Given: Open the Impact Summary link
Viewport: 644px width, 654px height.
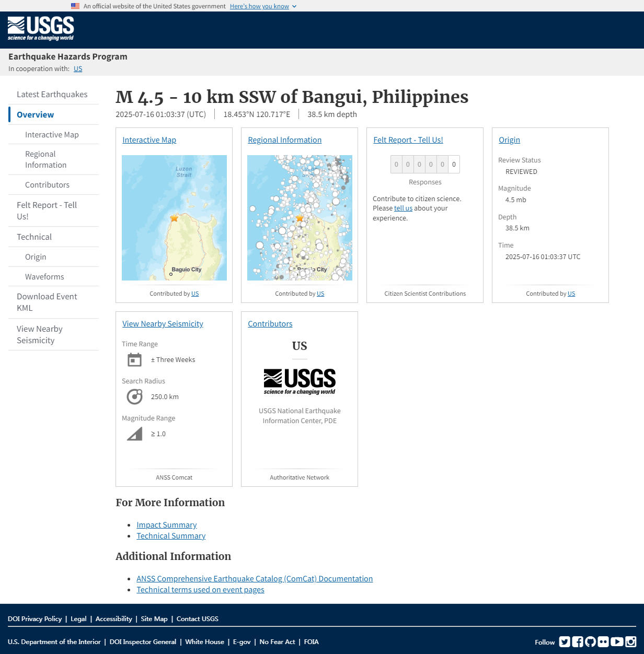Looking at the screenshot, I should pos(166,525).
